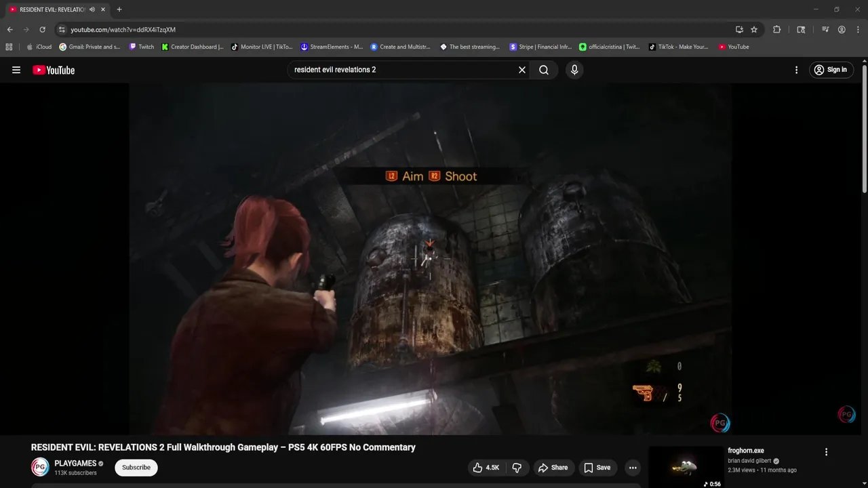Reload the page

pyautogui.click(x=42, y=30)
